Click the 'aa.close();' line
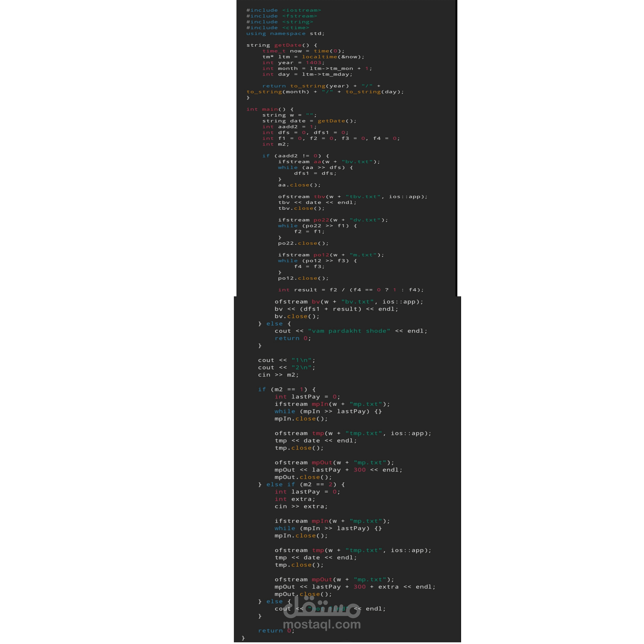This screenshot has height=644, width=644. (x=299, y=185)
